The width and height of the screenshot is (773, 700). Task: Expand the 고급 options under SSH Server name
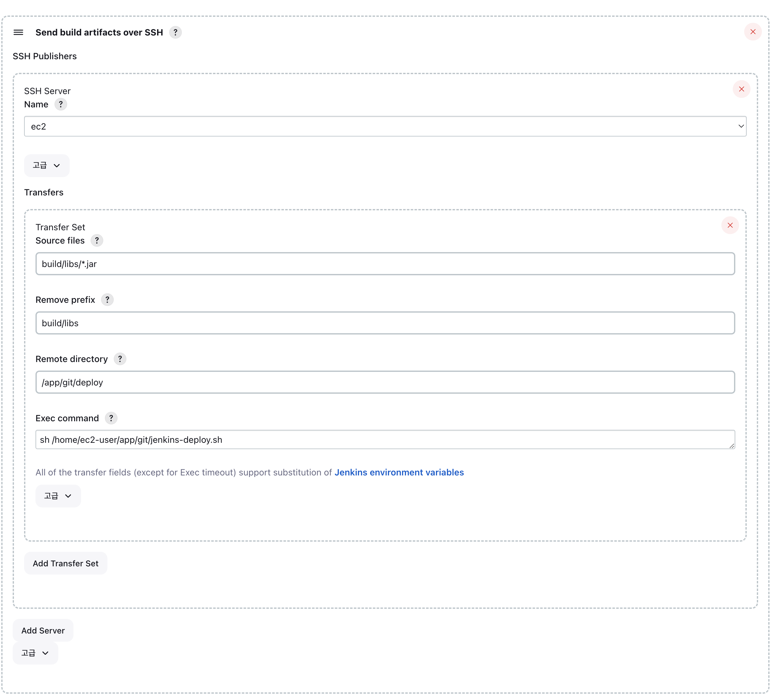[47, 166]
